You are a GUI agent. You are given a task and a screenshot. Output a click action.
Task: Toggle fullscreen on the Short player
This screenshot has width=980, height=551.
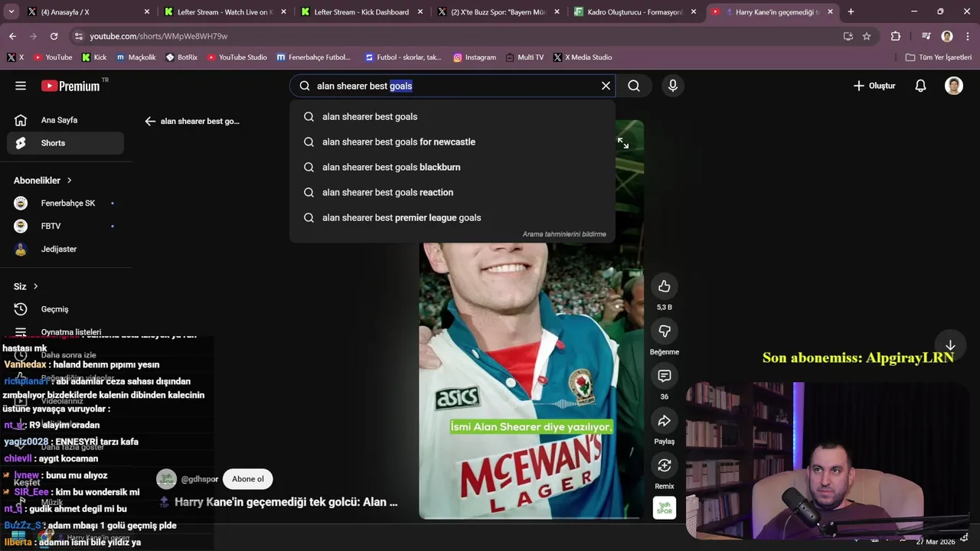coord(623,143)
